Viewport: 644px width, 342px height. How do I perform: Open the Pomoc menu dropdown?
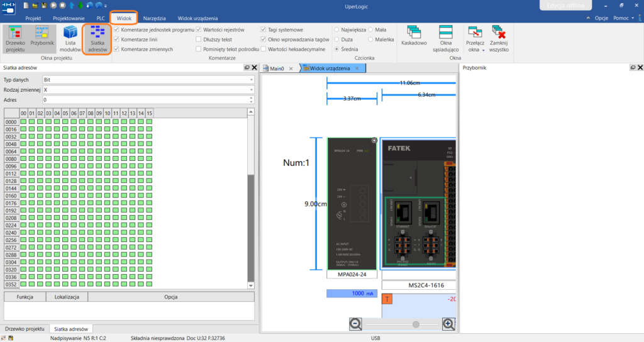(x=623, y=18)
